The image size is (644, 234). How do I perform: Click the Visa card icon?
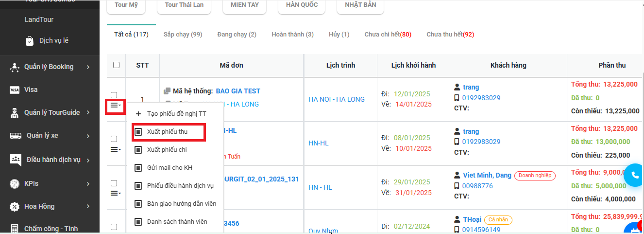click(15, 90)
